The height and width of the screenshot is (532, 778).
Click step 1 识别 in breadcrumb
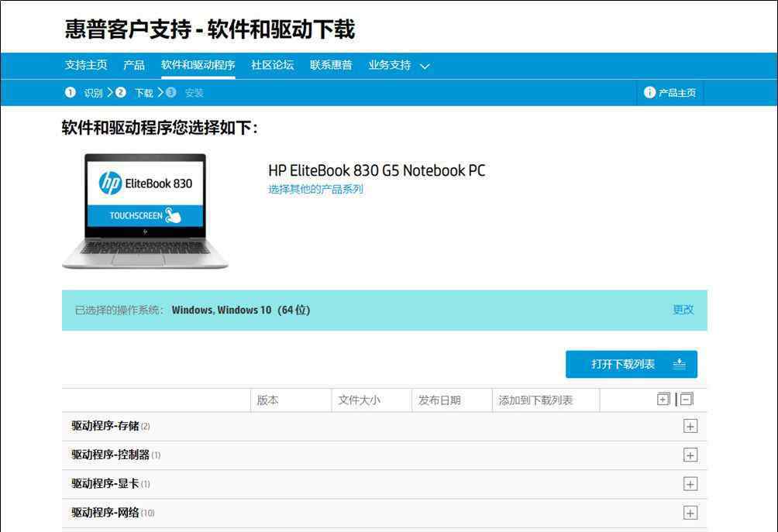(x=93, y=93)
